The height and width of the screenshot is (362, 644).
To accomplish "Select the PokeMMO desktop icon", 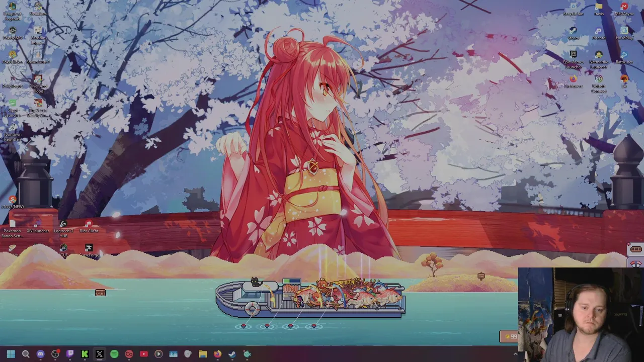I will pos(12,34).
